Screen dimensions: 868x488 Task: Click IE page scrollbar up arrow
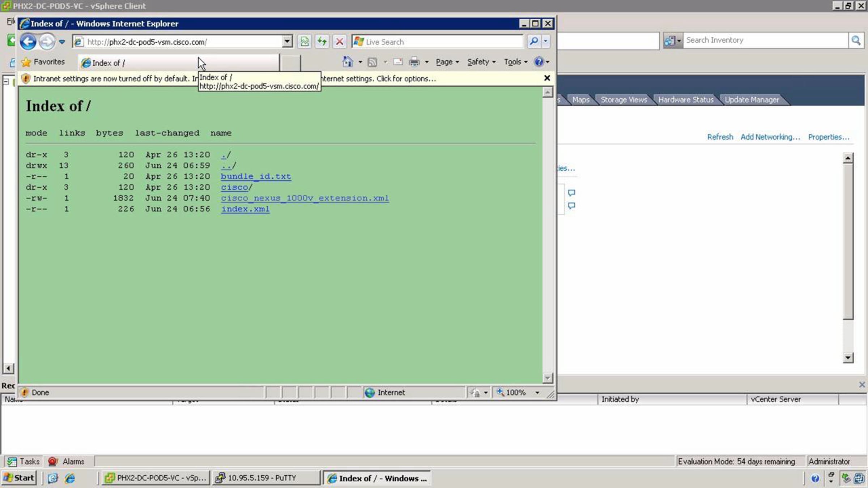[548, 92]
